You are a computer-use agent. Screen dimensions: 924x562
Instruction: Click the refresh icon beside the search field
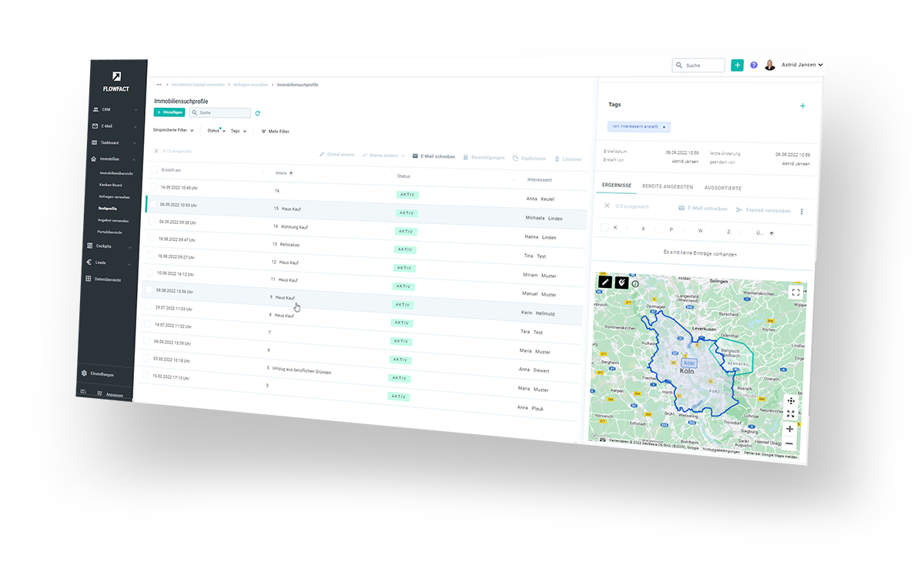(257, 113)
